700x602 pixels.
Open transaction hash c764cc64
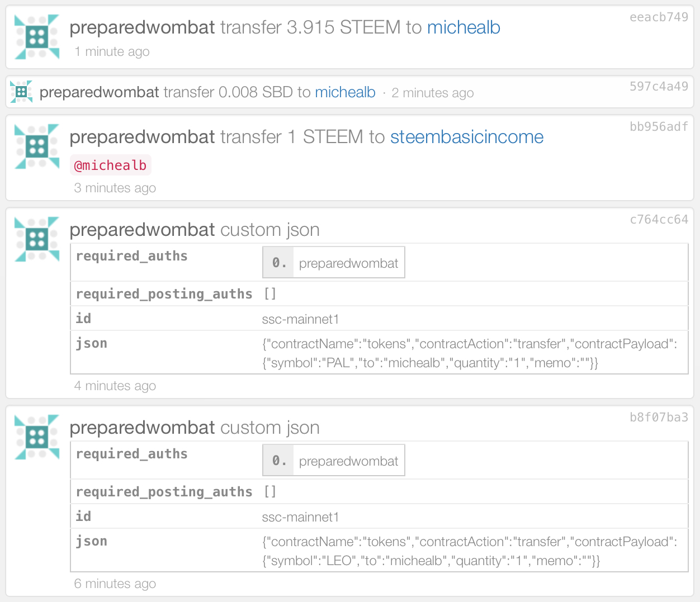[659, 220]
